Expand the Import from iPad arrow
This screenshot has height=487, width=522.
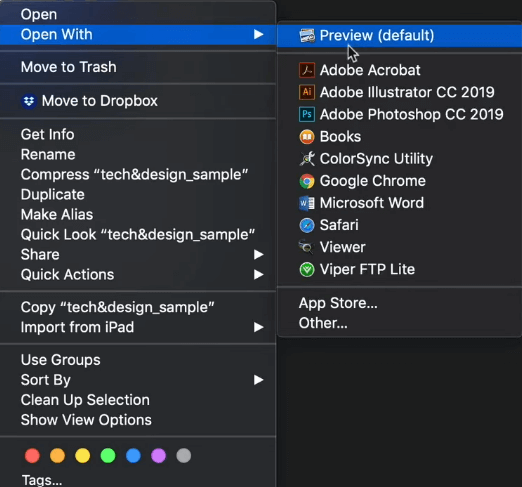[x=258, y=327]
